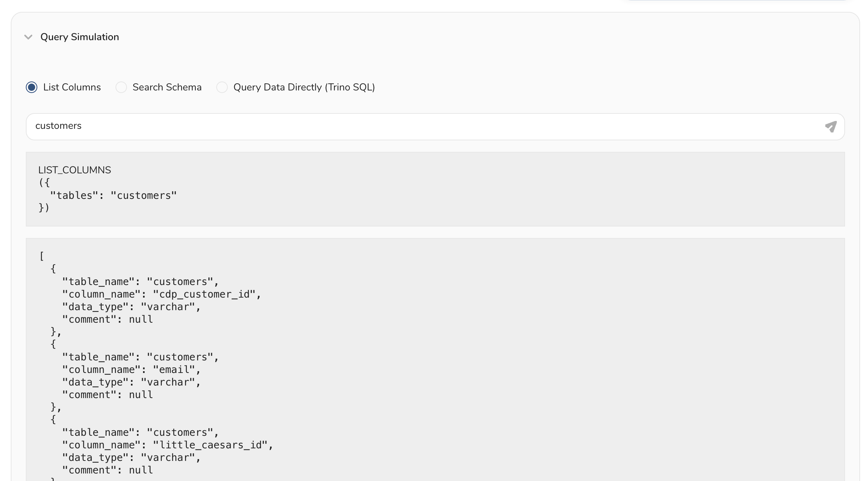
Task: Click the "tables": "customers" request line
Action: 113,196
